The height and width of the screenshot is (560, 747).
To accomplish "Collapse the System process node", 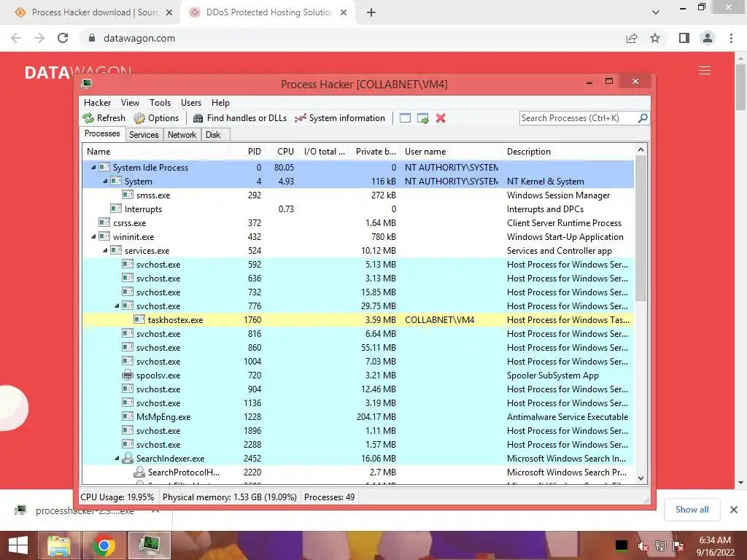I will pos(105,182).
